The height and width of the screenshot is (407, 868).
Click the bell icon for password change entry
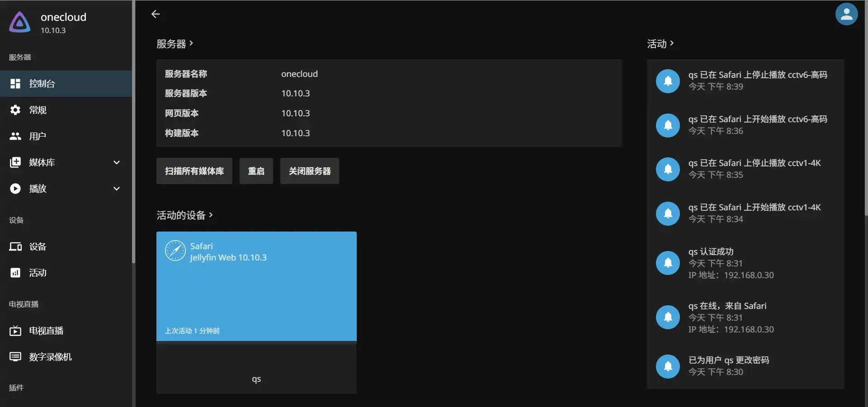tap(668, 366)
